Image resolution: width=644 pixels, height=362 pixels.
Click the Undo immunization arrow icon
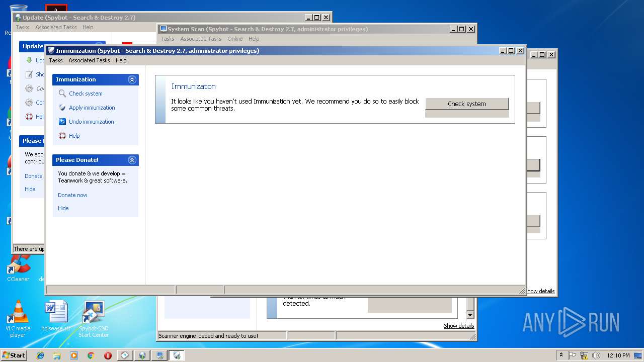tap(62, 122)
